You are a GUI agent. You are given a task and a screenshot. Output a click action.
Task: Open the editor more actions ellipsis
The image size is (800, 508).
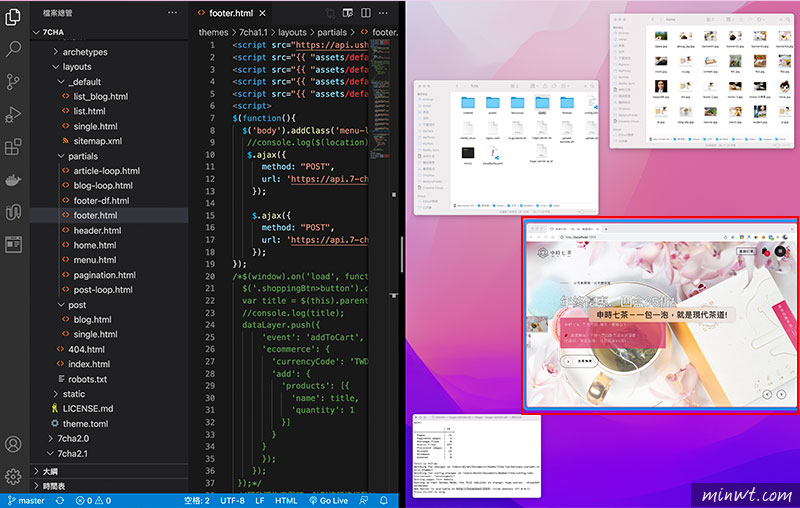coord(383,13)
